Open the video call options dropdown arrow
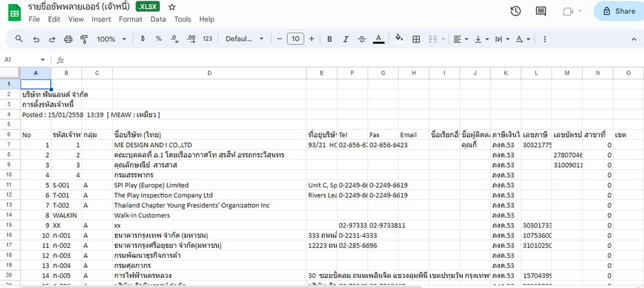This screenshot has height=288, width=644. point(580,11)
